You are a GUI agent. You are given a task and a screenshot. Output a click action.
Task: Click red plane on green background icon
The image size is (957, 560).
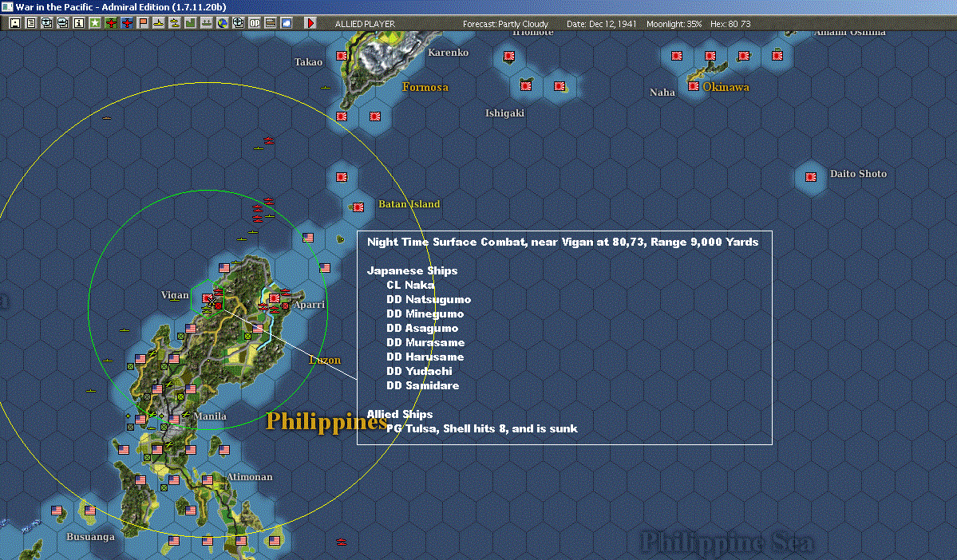click(x=110, y=23)
